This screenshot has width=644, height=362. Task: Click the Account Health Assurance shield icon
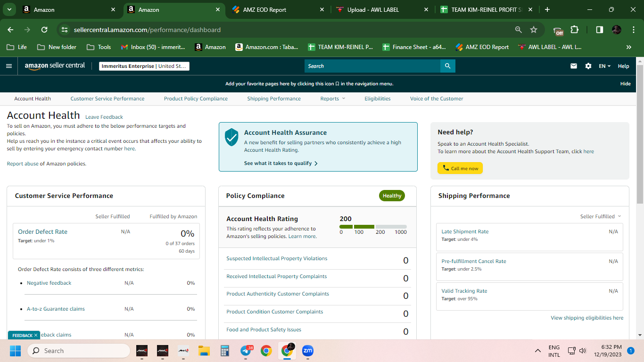(x=231, y=137)
